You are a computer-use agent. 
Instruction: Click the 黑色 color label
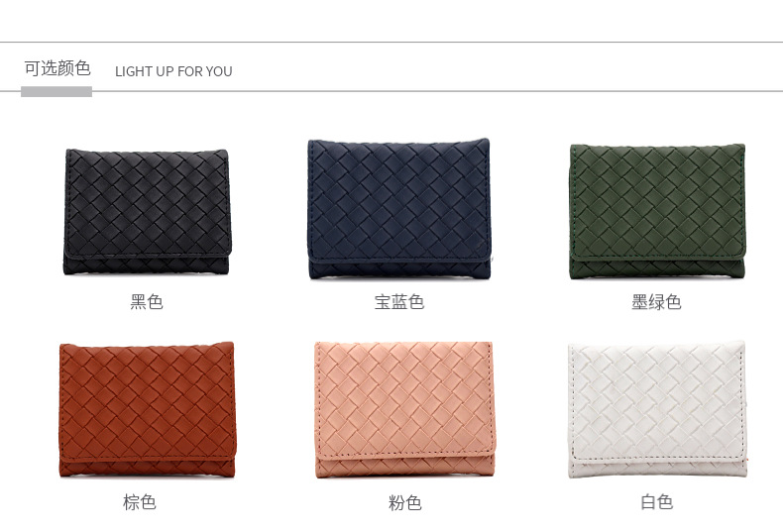[x=147, y=302]
